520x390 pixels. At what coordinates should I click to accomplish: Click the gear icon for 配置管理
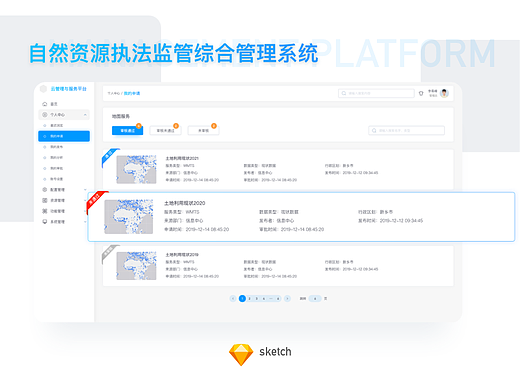point(45,190)
